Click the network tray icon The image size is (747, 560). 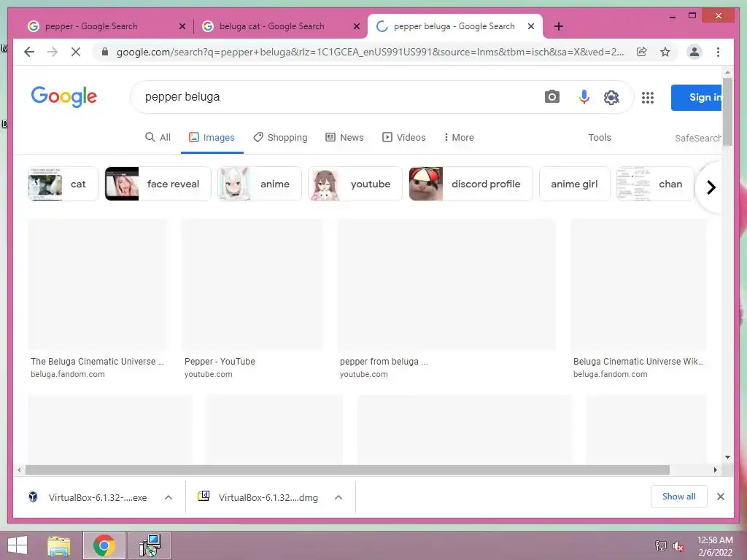pyautogui.click(x=661, y=546)
